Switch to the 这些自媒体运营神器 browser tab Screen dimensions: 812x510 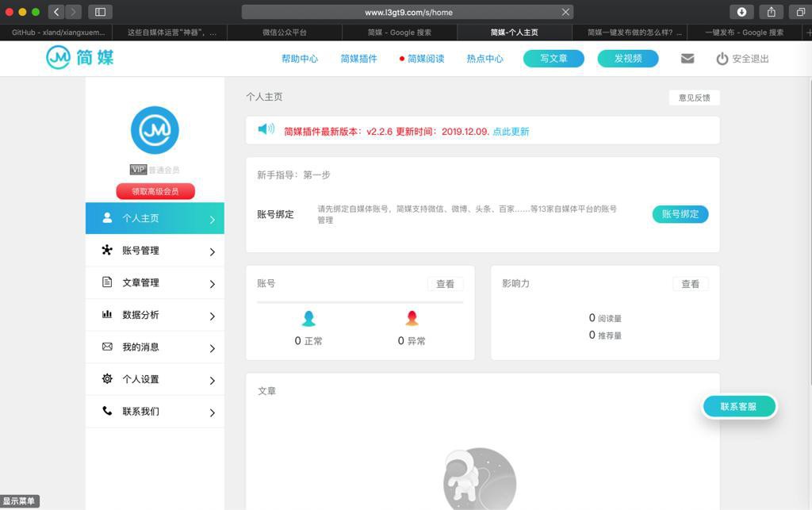click(x=170, y=32)
